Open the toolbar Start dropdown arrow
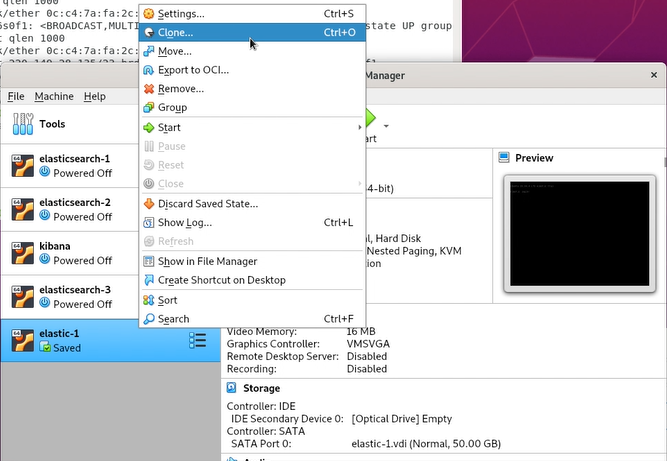Image resolution: width=667 pixels, height=461 pixels. (386, 126)
